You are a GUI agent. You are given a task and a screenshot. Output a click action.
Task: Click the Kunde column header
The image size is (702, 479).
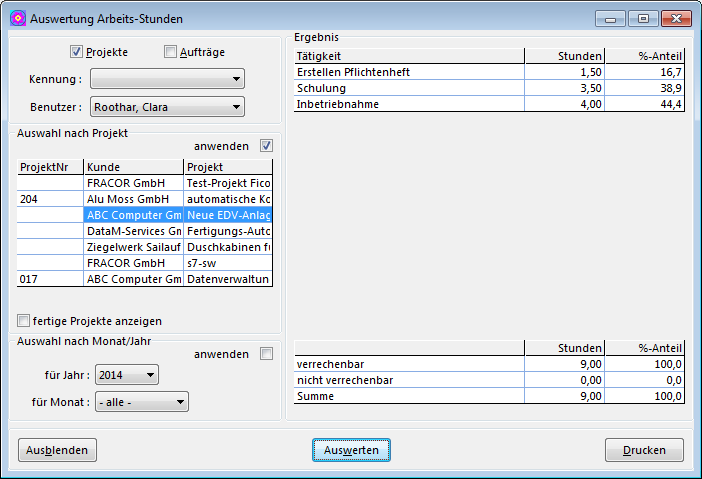[133, 167]
